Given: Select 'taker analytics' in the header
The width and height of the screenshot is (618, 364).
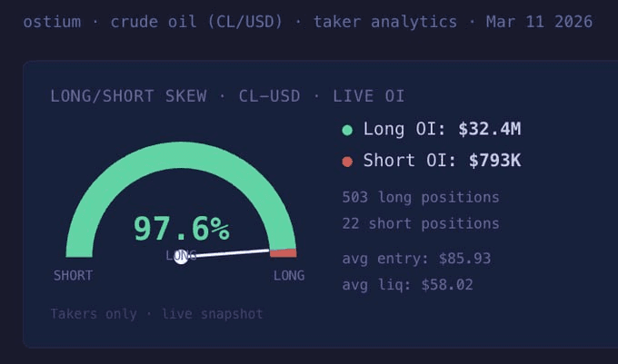Looking at the screenshot, I should click(385, 21).
